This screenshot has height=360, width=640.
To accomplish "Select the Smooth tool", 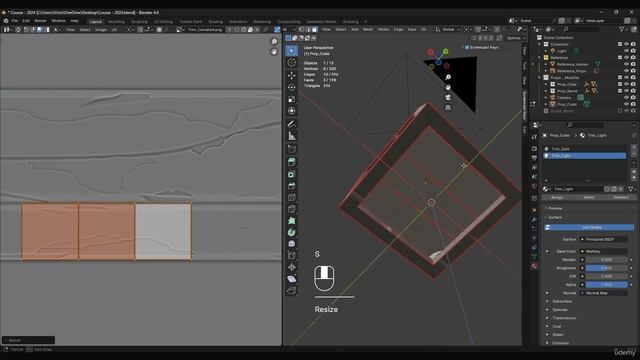I will point(291,244).
